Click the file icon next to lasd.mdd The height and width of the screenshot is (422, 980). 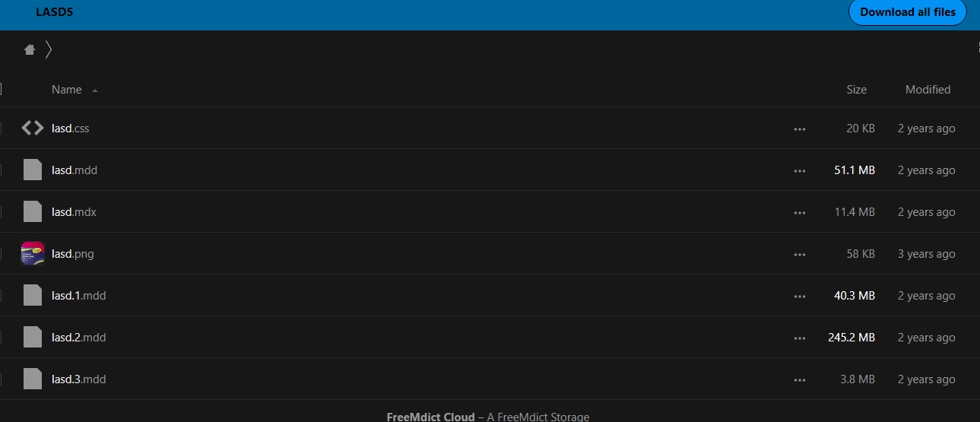click(33, 170)
